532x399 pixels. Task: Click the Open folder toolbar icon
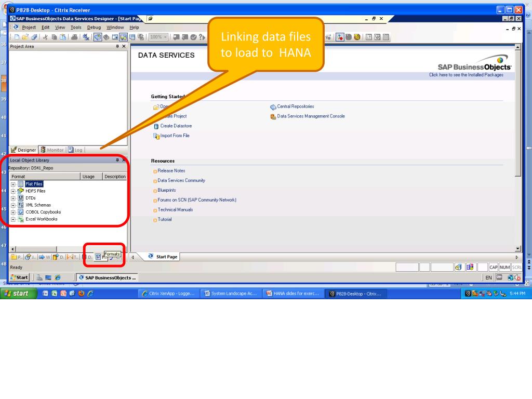25,37
